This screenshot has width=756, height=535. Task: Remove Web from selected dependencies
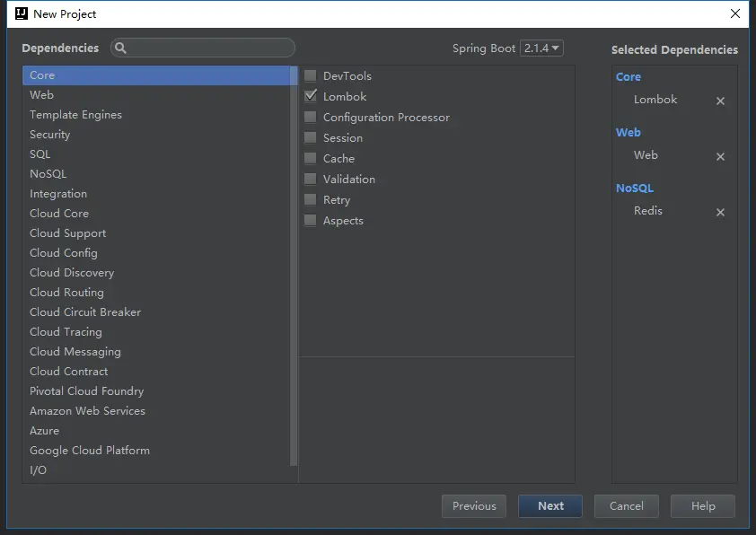click(720, 157)
